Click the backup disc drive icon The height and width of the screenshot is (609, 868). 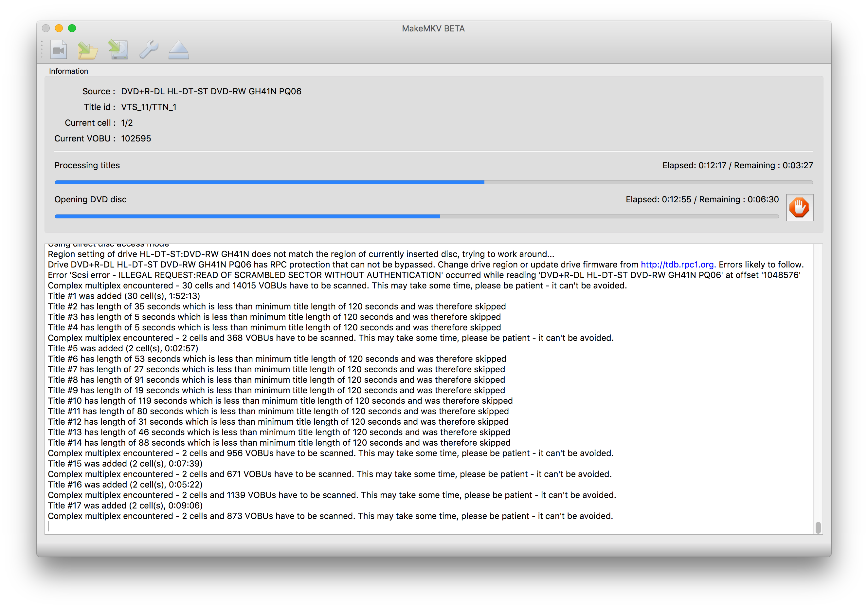(118, 49)
